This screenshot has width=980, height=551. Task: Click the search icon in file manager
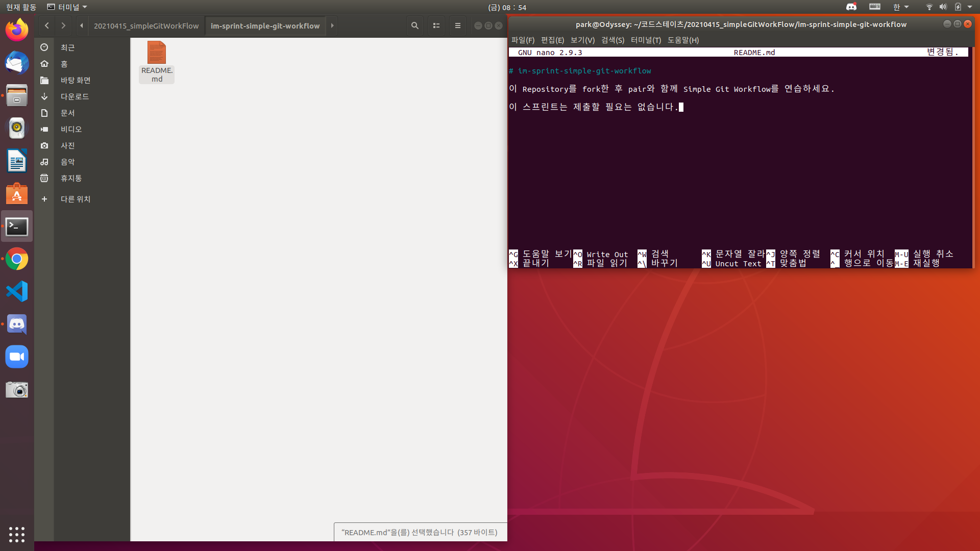click(414, 26)
